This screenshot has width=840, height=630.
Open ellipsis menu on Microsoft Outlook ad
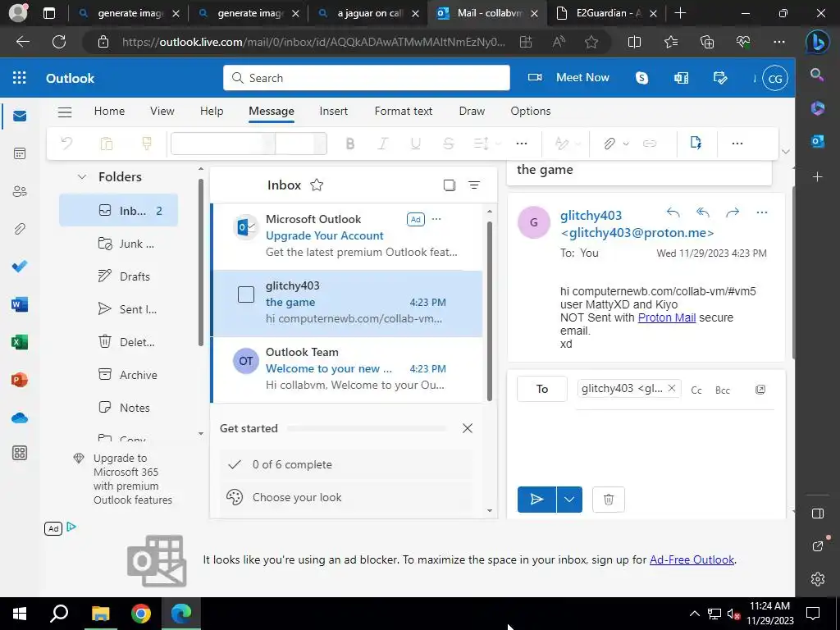436,219
